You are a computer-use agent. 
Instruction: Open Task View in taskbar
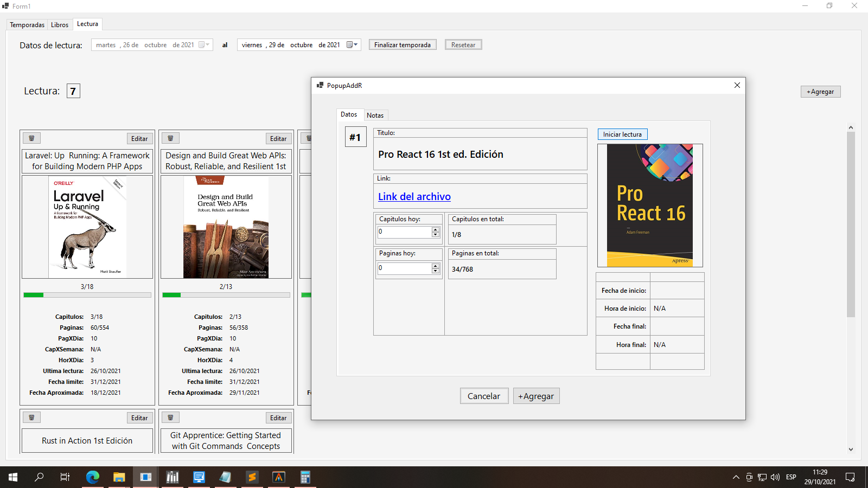pos(65,477)
